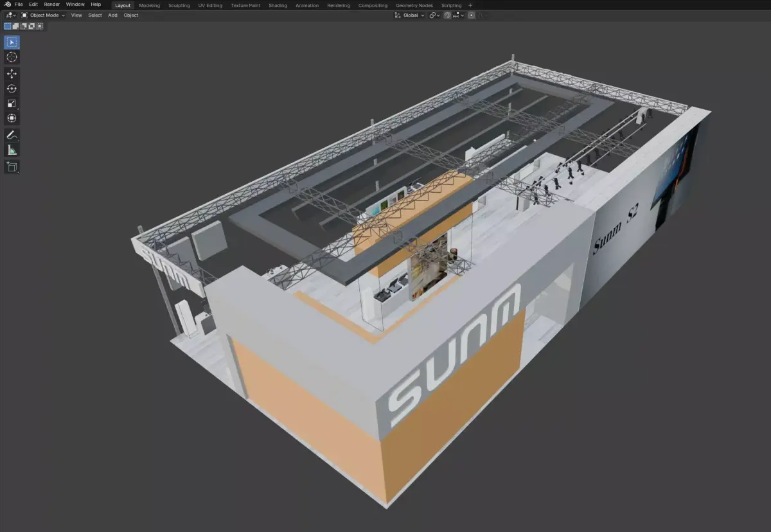771x532 pixels.
Task: Open snapping options dropdown
Action: [458, 15]
